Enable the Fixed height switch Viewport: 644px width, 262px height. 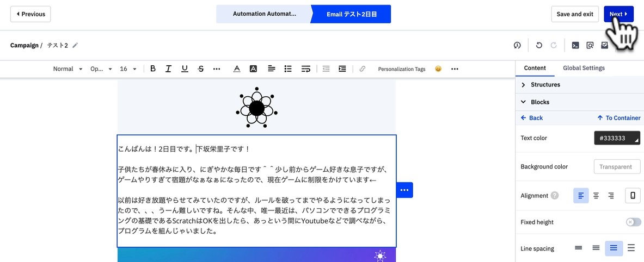(633, 222)
